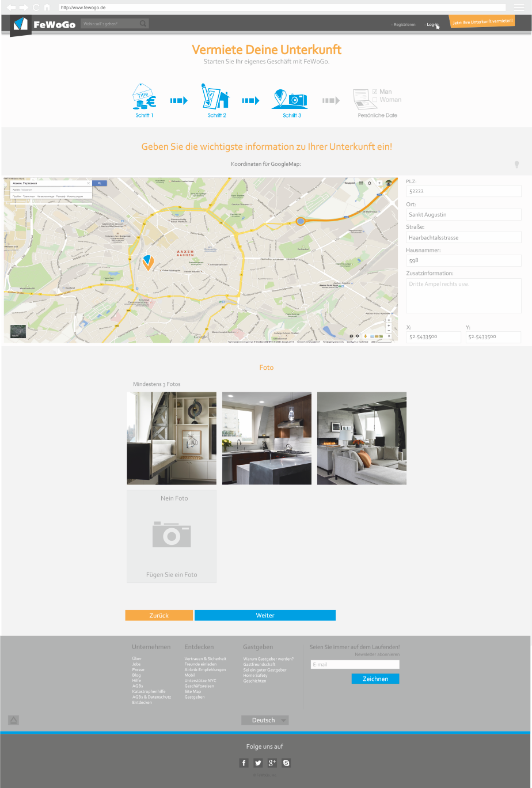The height and width of the screenshot is (788, 532).
Task: Click the orange-blue map location pin
Action: click(148, 263)
